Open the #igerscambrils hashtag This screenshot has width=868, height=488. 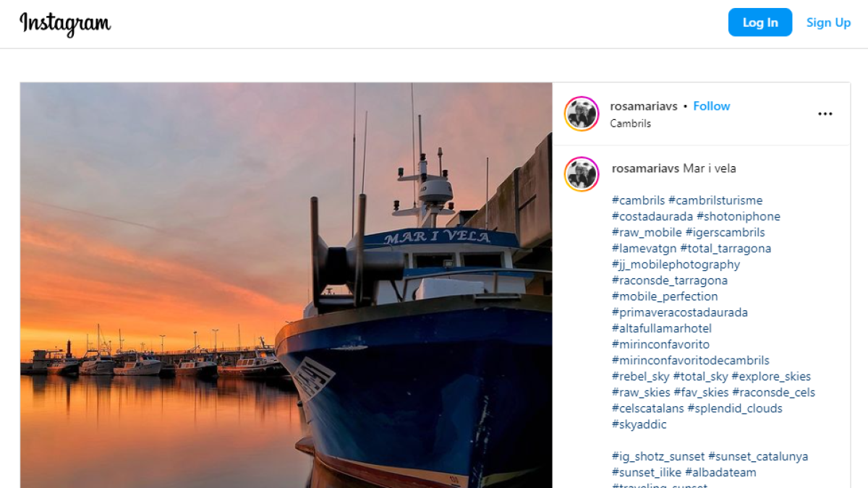[726, 232]
